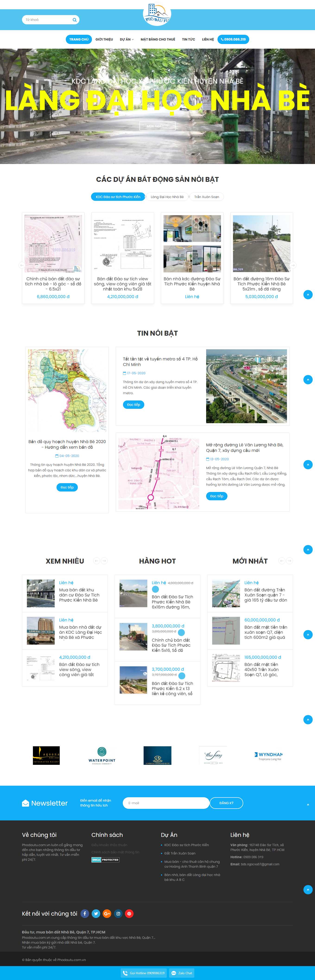The image size is (315, 980).
Task: Click the DMCA Protected badge
Action: tap(105, 859)
